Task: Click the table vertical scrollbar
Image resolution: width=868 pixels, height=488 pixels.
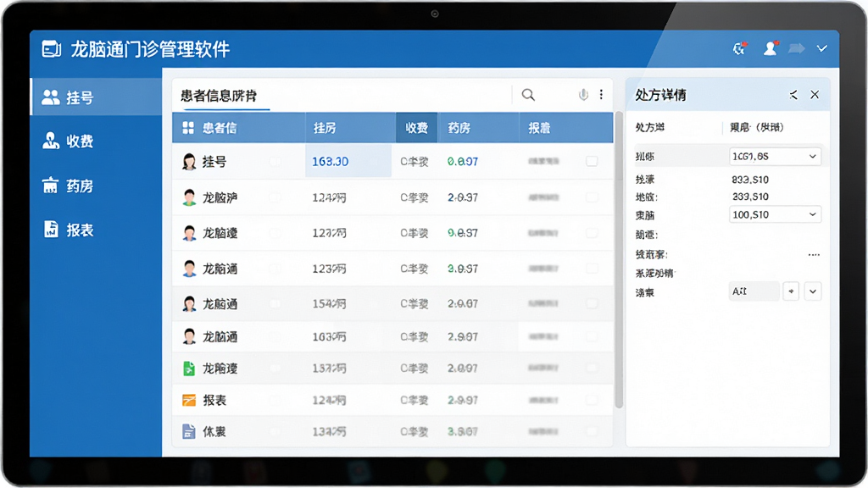Action: pos(619,260)
